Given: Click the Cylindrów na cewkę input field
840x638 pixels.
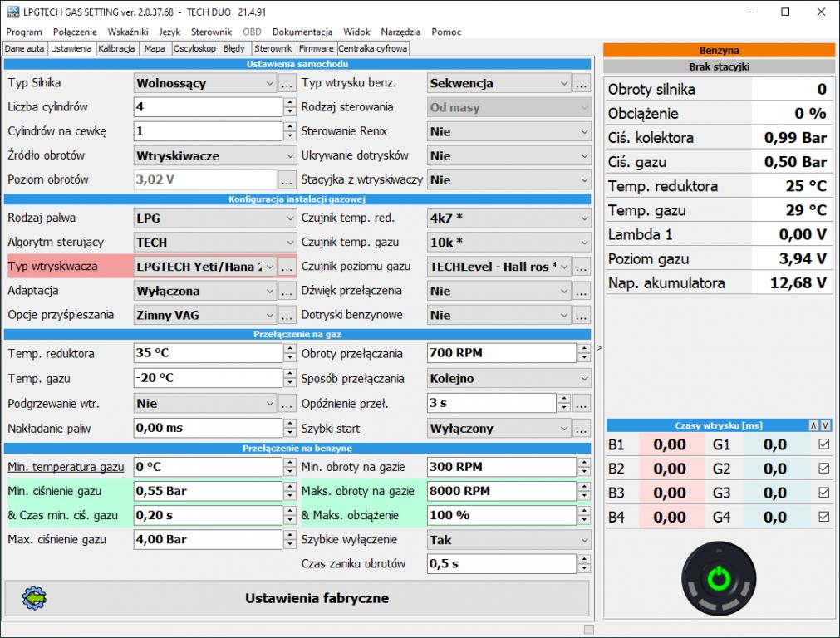Looking at the screenshot, I should click(x=208, y=131).
